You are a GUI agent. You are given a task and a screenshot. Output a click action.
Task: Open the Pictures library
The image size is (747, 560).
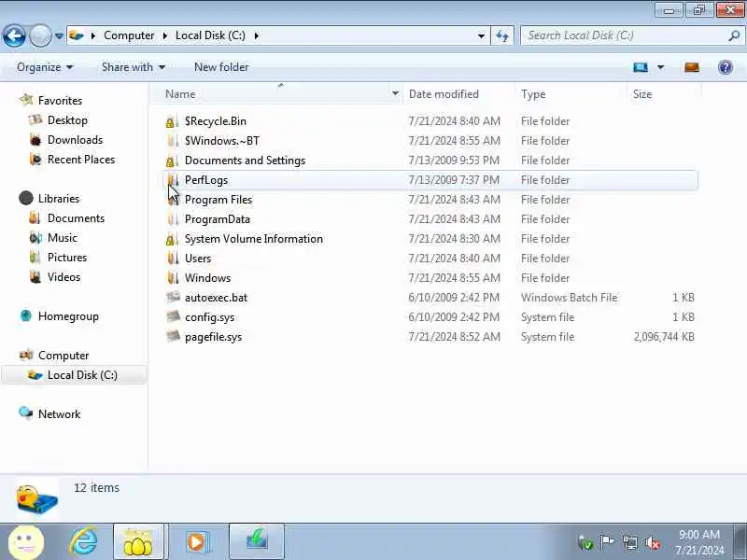[x=67, y=258]
